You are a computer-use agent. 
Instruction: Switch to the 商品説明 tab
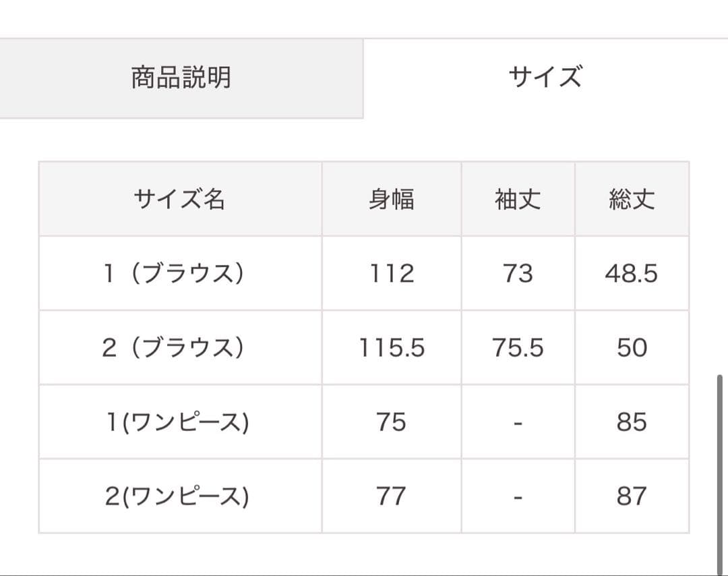[181, 78]
